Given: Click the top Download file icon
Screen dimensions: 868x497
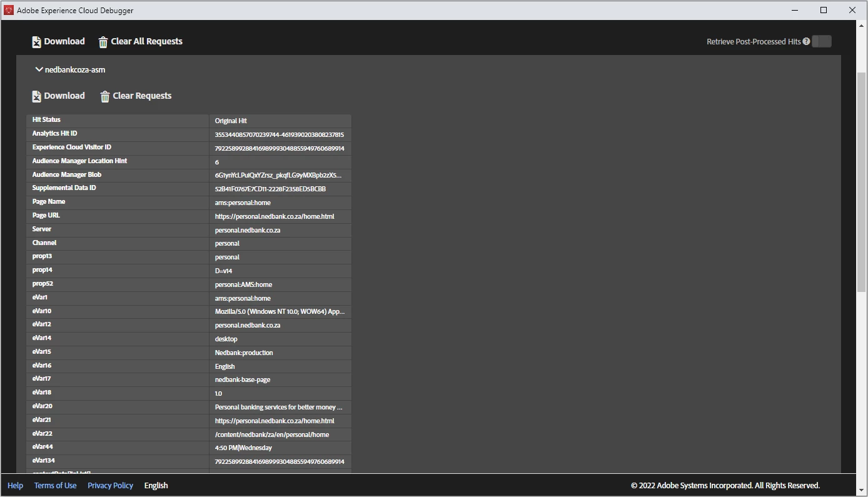Looking at the screenshot, I should tap(36, 42).
